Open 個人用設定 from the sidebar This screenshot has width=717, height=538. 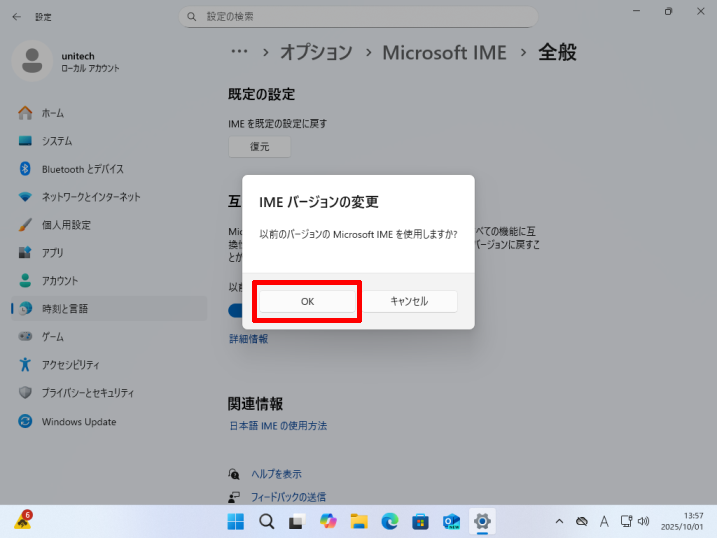pyautogui.click(x=66, y=225)
